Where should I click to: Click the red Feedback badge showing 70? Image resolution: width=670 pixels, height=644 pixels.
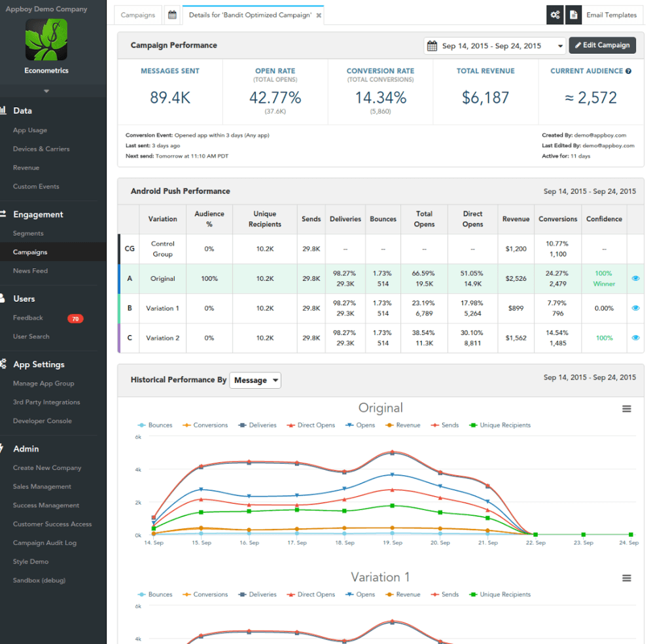[x=75, y=319]
